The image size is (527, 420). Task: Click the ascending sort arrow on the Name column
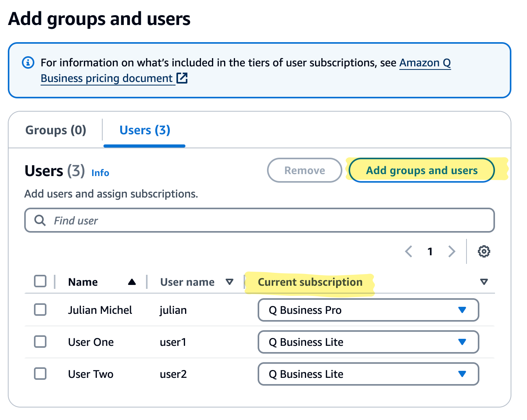point(132,281)
